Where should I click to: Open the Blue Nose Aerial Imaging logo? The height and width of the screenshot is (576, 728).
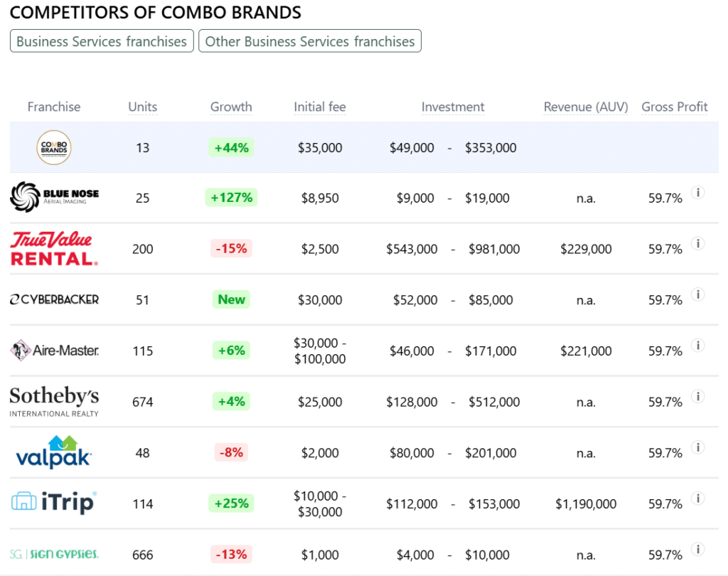click(54, 198)
